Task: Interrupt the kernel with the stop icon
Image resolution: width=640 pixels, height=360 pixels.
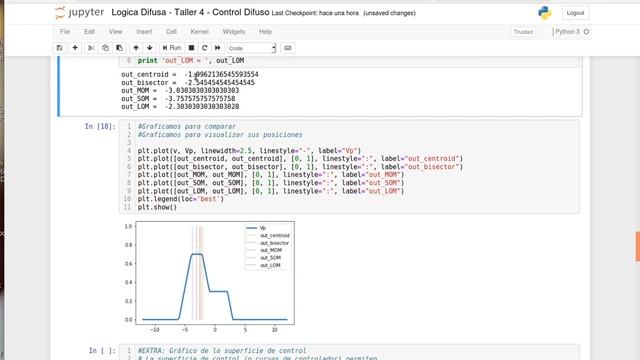Action: tap(191, 48)
